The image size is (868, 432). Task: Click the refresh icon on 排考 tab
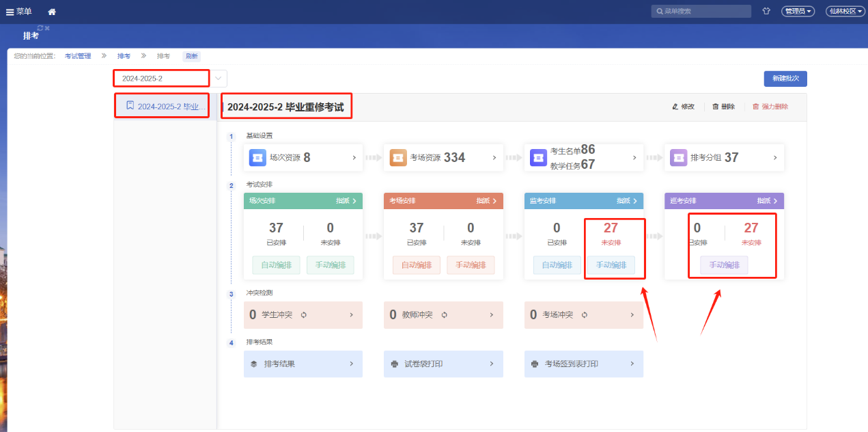(40, 28)
